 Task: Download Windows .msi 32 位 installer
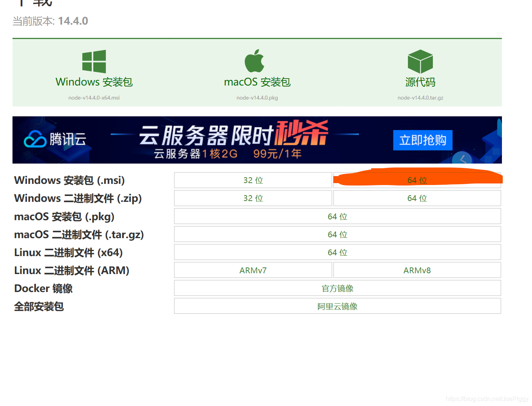253,180
